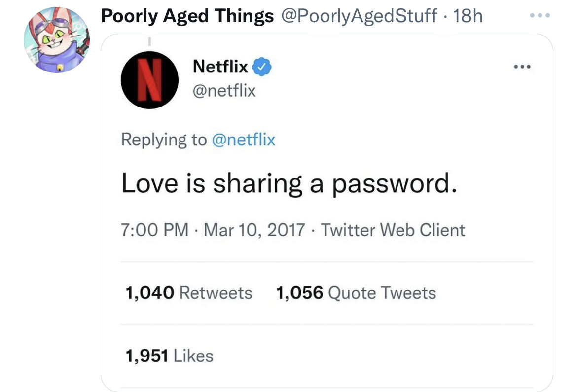The width and height of the screenshot is (577, 392).
Task: Click Netflix's blue verified badge
Action: tap(262, 67)
